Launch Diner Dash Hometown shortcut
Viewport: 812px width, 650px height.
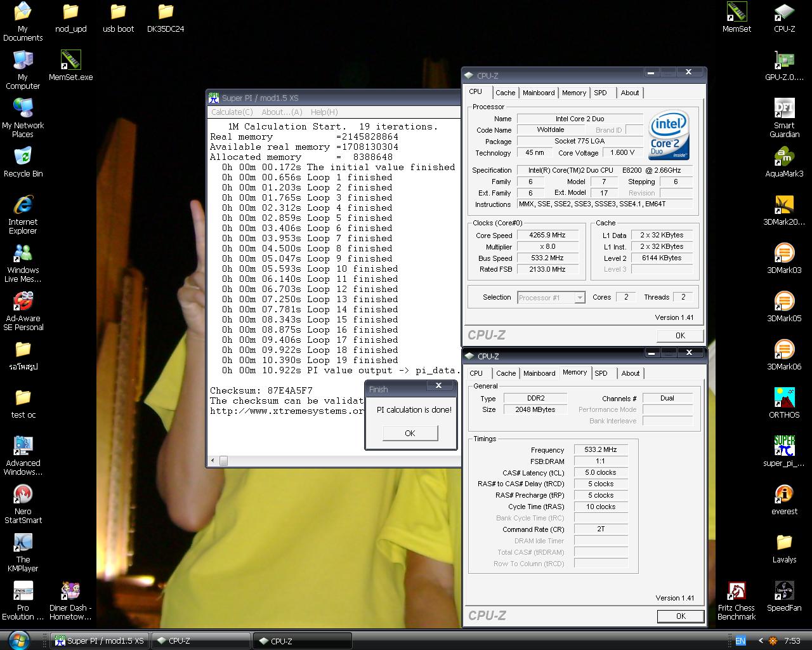[70, 600]
